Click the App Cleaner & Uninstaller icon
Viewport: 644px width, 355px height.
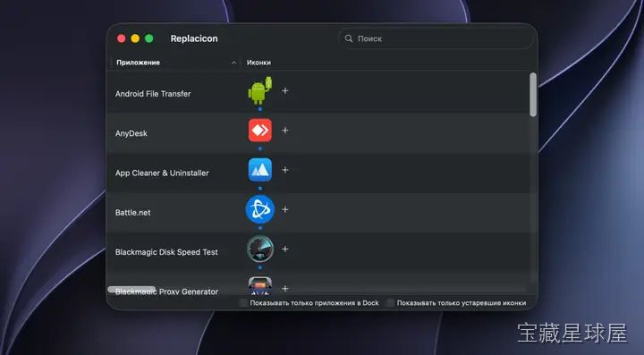coord(260,170)
